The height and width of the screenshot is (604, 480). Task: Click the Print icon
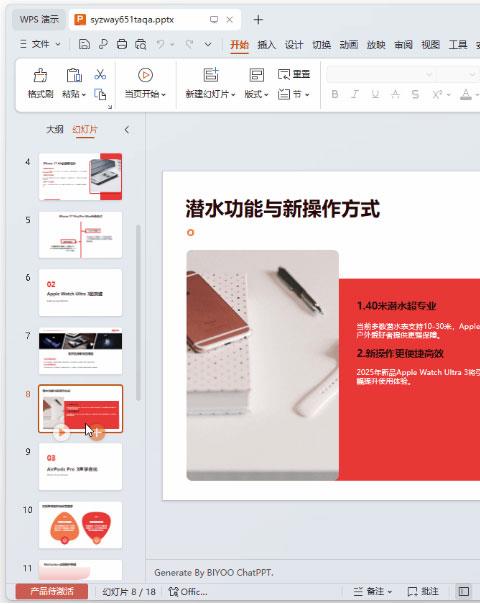122,44
